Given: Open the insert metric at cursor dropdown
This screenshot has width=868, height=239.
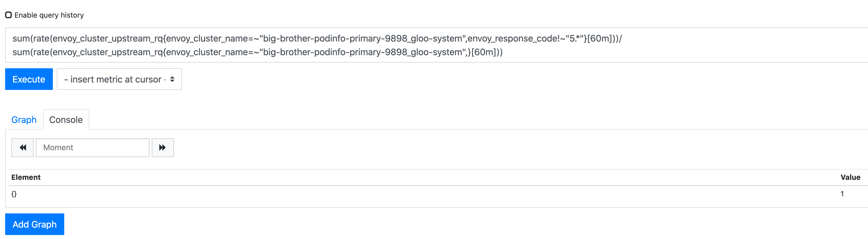Looking at the screenshot, I should (119, 79).
